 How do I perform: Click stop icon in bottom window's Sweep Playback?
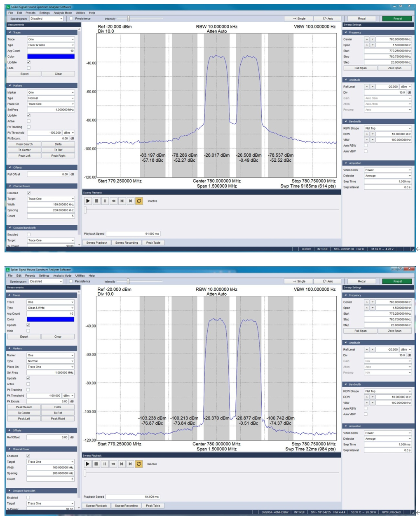pyautogui.click(x=96, y=464)
